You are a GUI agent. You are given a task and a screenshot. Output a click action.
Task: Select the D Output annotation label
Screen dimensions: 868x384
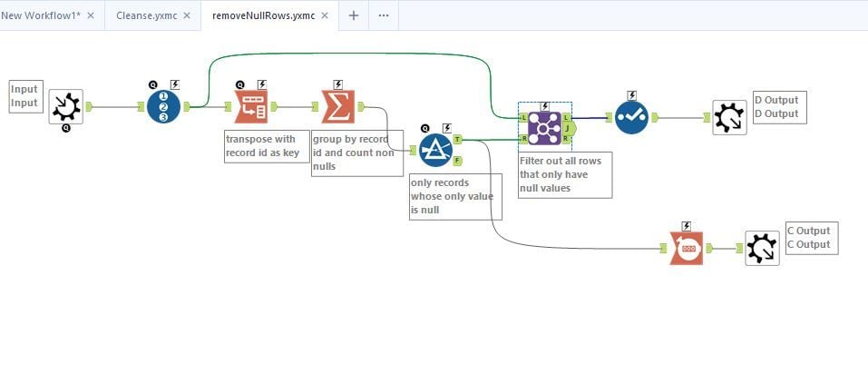779,107
